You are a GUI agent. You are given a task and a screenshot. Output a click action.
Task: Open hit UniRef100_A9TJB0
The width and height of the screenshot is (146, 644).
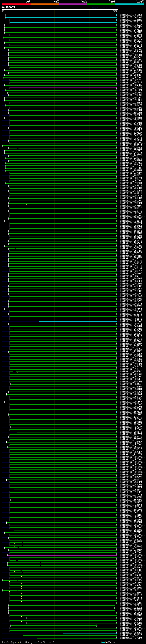click(131, 98)
